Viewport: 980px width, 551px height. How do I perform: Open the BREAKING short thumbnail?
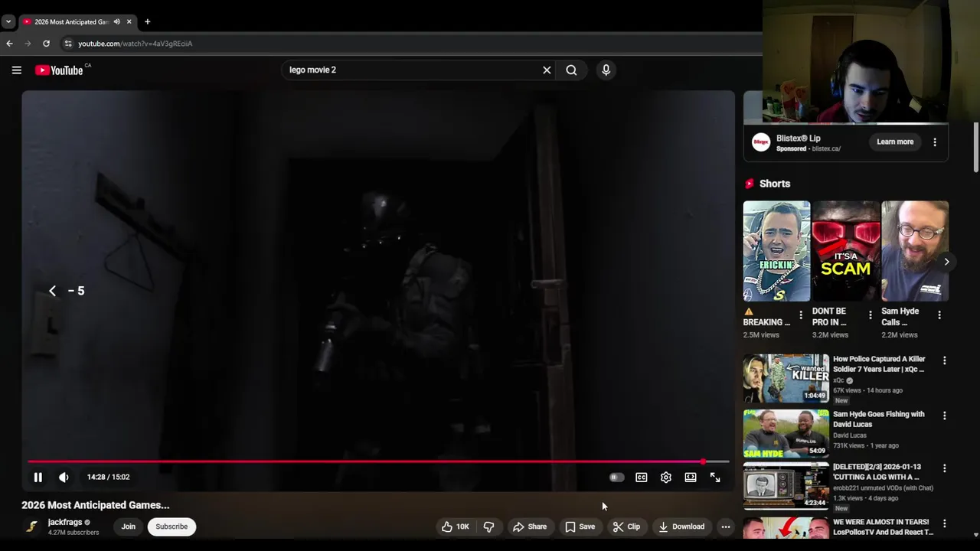click(776, 251)
